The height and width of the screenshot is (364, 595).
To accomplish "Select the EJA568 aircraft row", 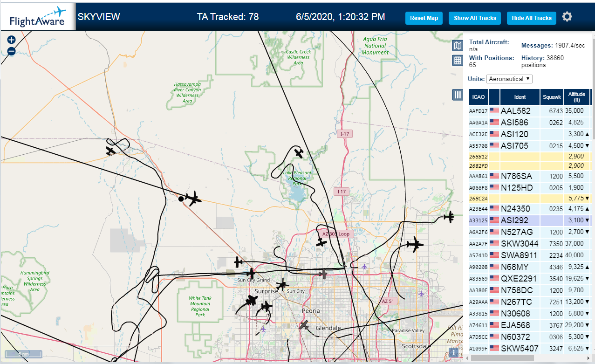I will (531, 325).
